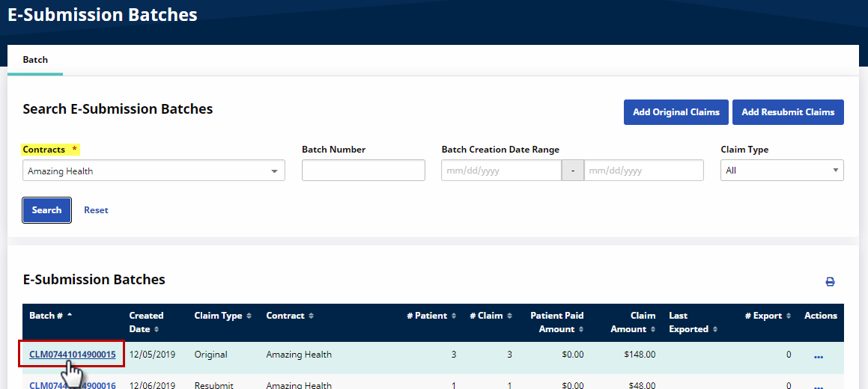Click the print icon above the table
The width and height of the screenshot is (868, 389).
[x=830, y=282]
